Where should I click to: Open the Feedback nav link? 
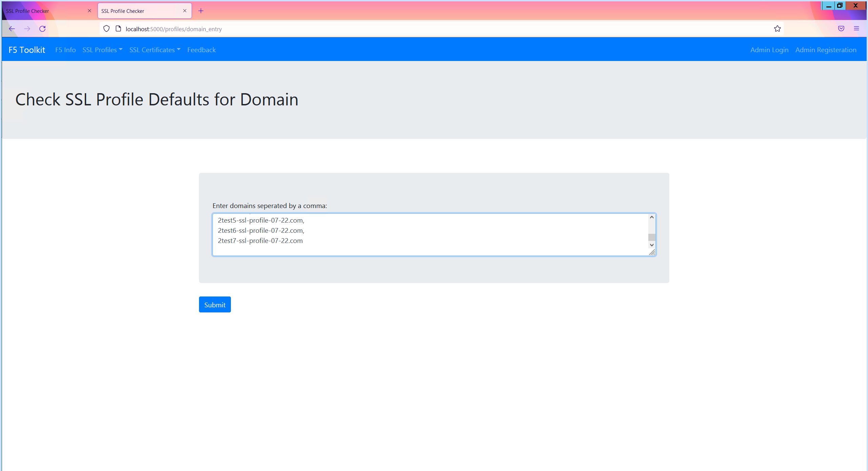[201, 50]
